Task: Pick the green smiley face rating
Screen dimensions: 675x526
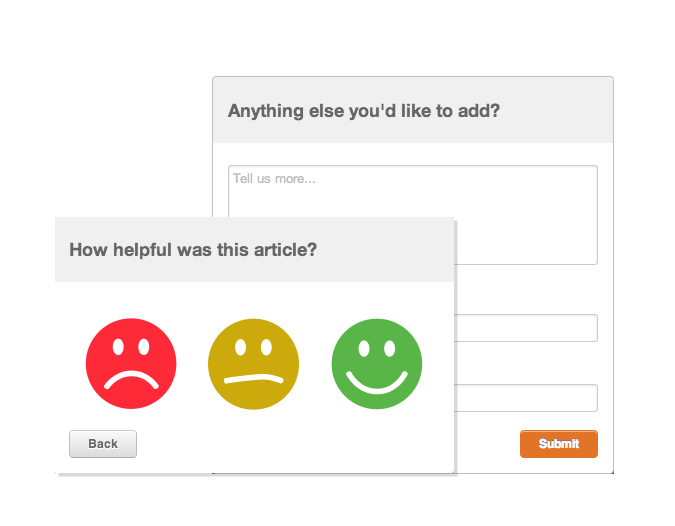Action: pyautogui.click(x=377, y=364)
